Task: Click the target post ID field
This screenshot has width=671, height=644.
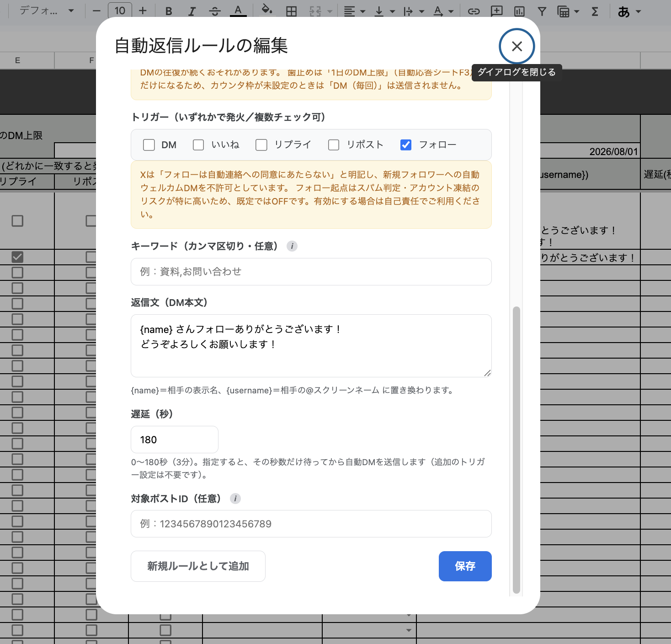Action: (311, 524)
